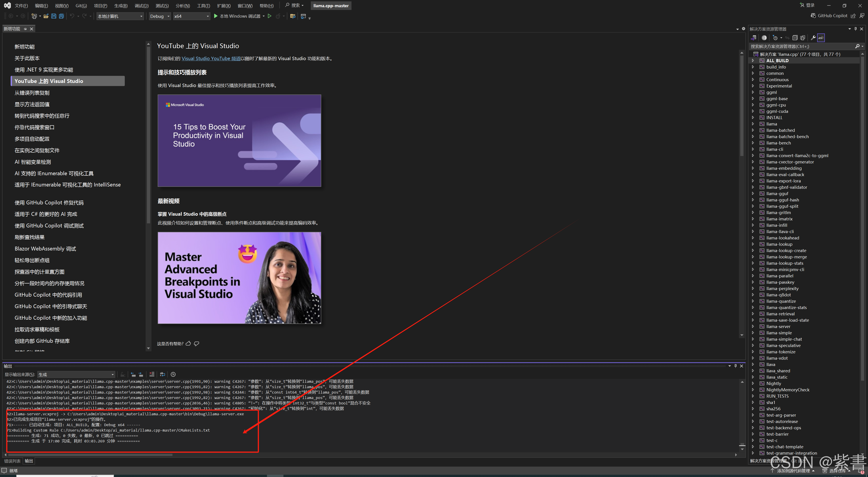
Task: Open the output source dropdown showing 生成
Action: coord(76,375)
